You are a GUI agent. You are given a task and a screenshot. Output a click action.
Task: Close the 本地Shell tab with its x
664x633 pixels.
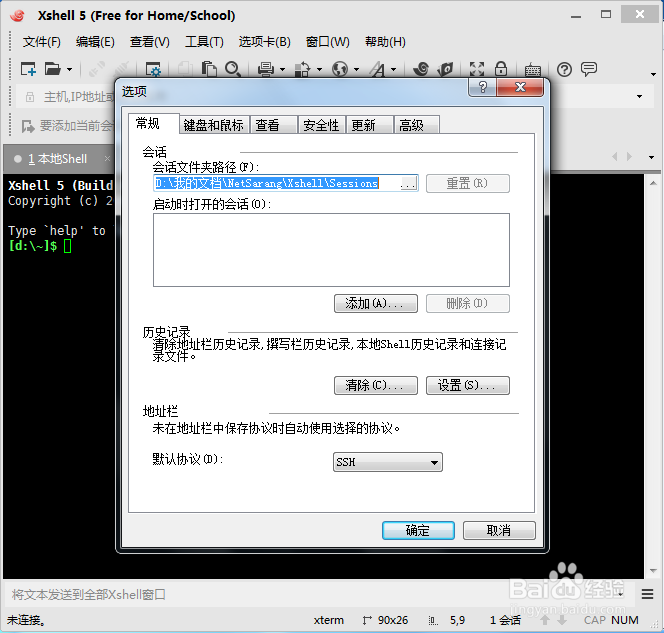pos(107,158)
